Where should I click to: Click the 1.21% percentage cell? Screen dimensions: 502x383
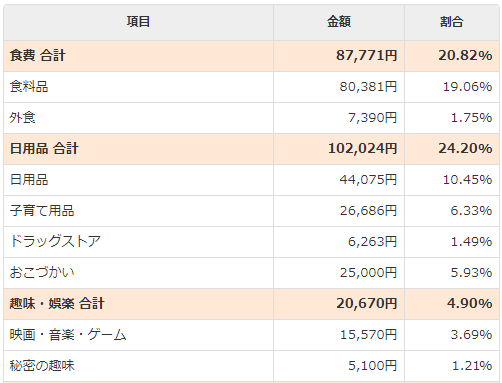tap(452, 366)
